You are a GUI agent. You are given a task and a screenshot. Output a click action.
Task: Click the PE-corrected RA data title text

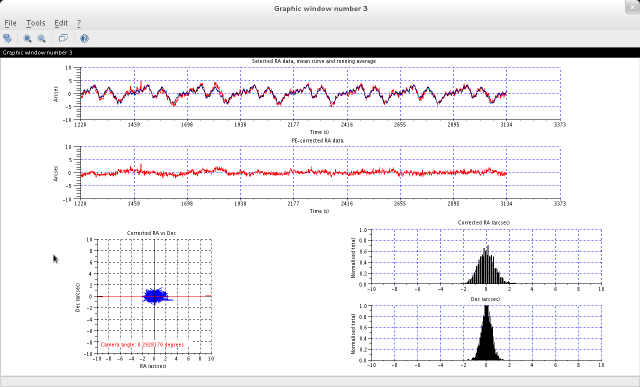point(318,140)
